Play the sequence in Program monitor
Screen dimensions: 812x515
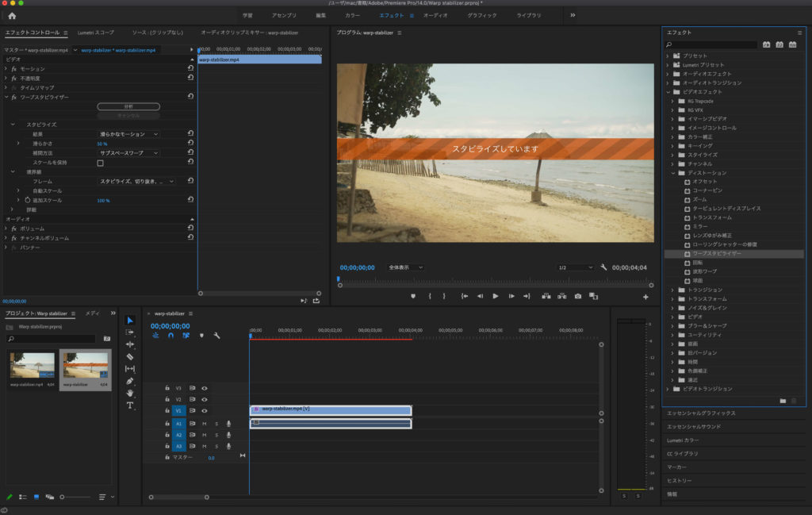496,296
